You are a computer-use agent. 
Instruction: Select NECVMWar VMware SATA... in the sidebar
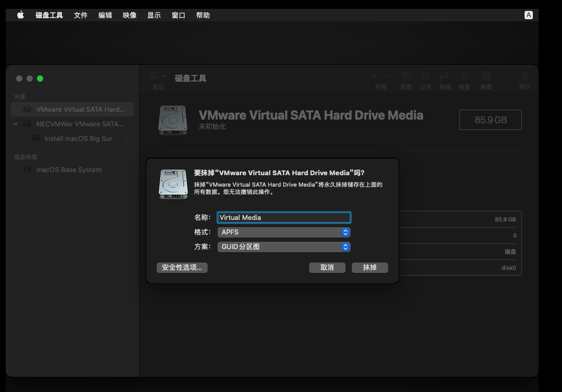click(x=72, y=124)
